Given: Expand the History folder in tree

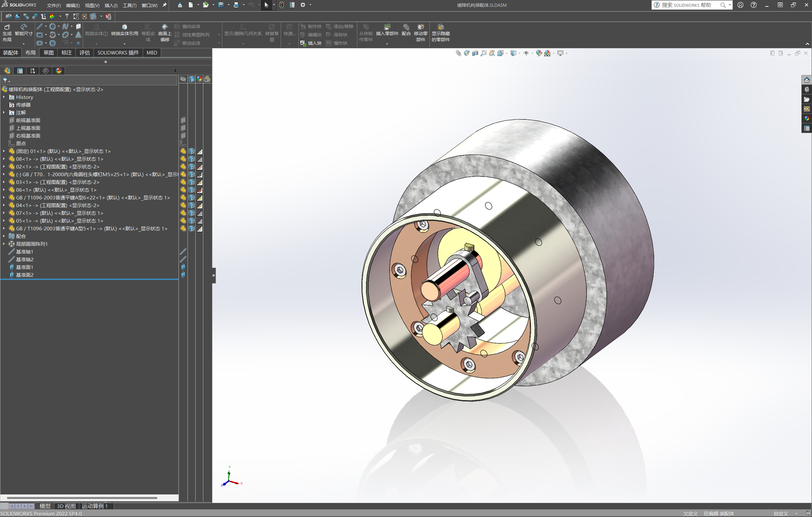Looking at the screenshot, I should [x=4, y=97].
